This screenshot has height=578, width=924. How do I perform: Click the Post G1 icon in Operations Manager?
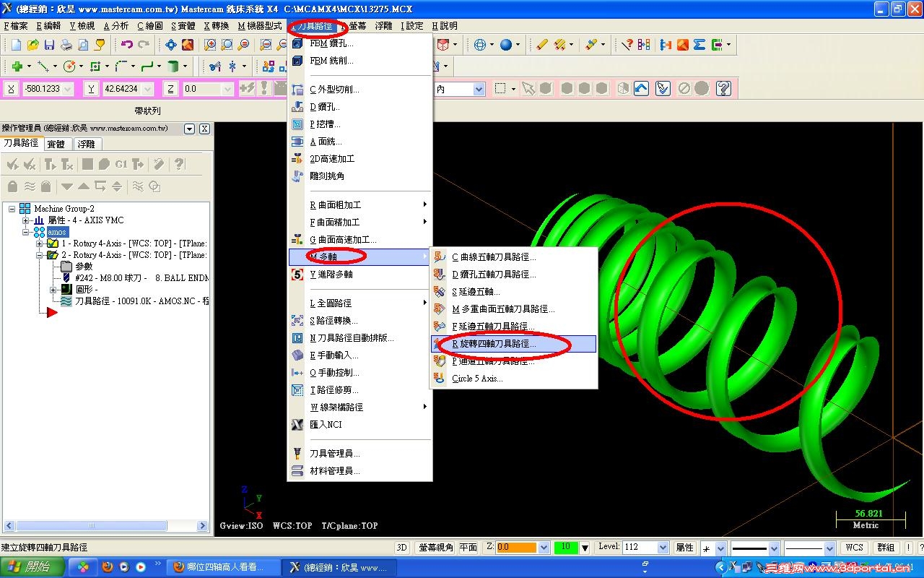pos(121,165)
